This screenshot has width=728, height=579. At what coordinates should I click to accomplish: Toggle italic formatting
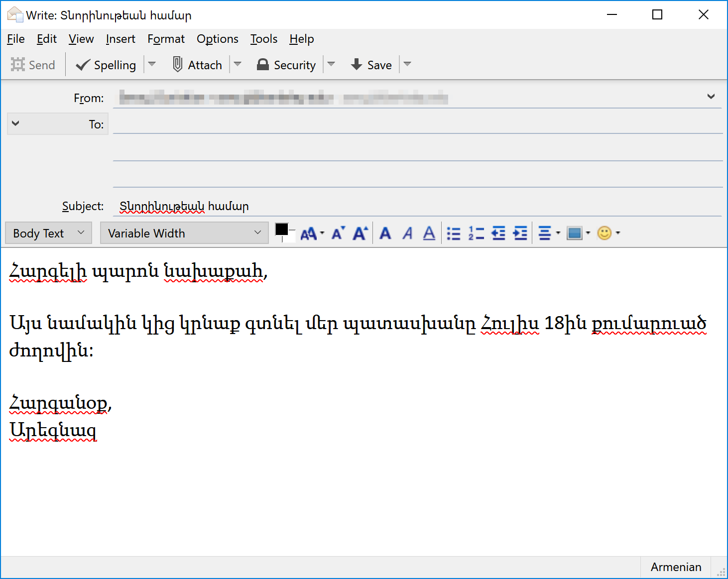tap(407, 233)
